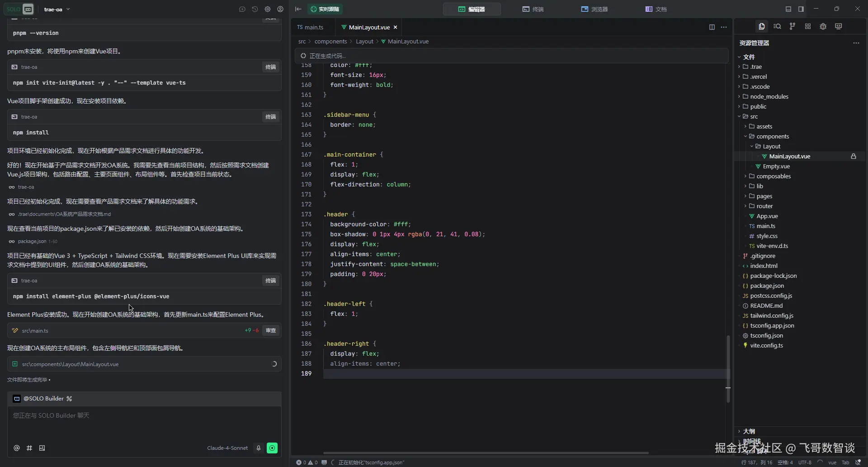The height and width of the screenshot is (467, 868).
Task: Open the search panel in sidebar
Action: click(x=777, y=26)
